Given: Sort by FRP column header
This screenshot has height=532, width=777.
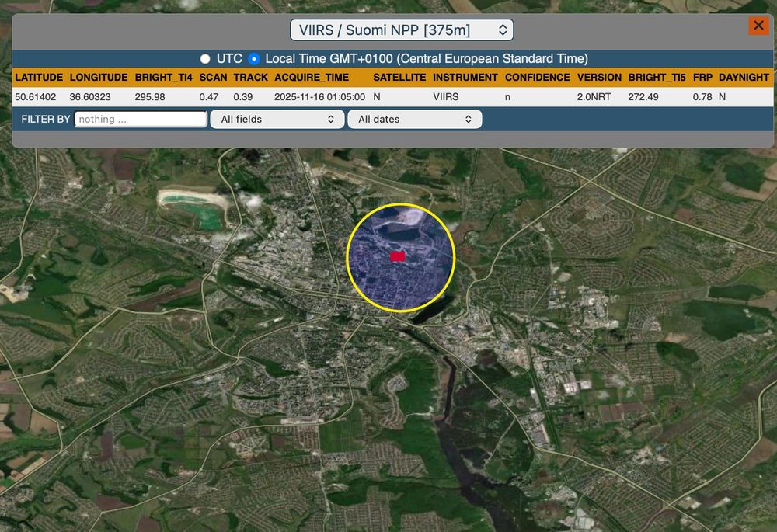Looking at the screenshot, I should (702, 77).
